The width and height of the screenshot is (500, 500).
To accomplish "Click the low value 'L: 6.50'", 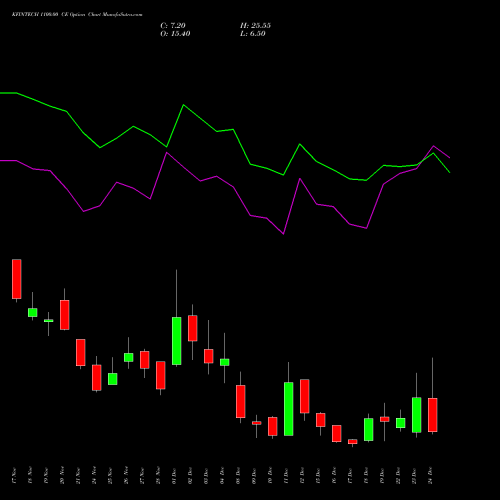I will [x=253, y=34].
